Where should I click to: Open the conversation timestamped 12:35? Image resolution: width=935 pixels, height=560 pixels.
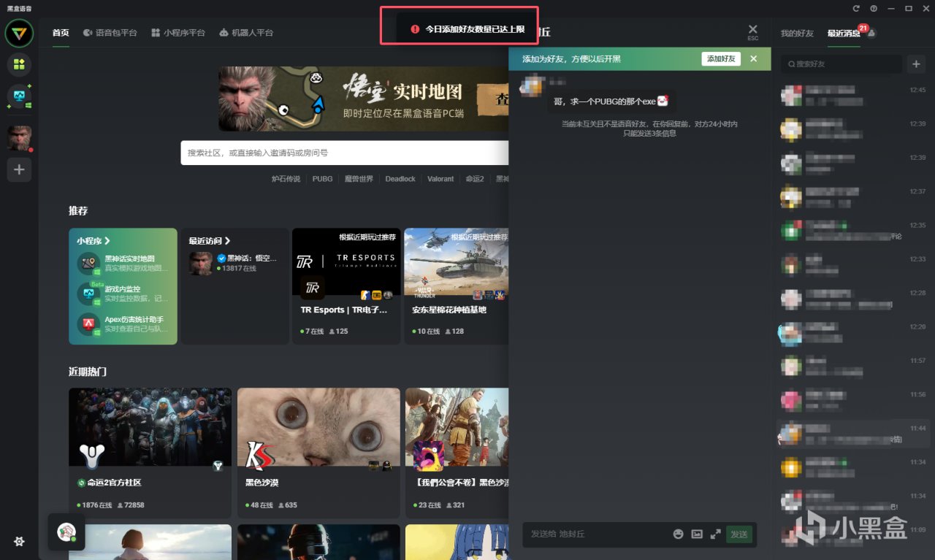[853, 231]
